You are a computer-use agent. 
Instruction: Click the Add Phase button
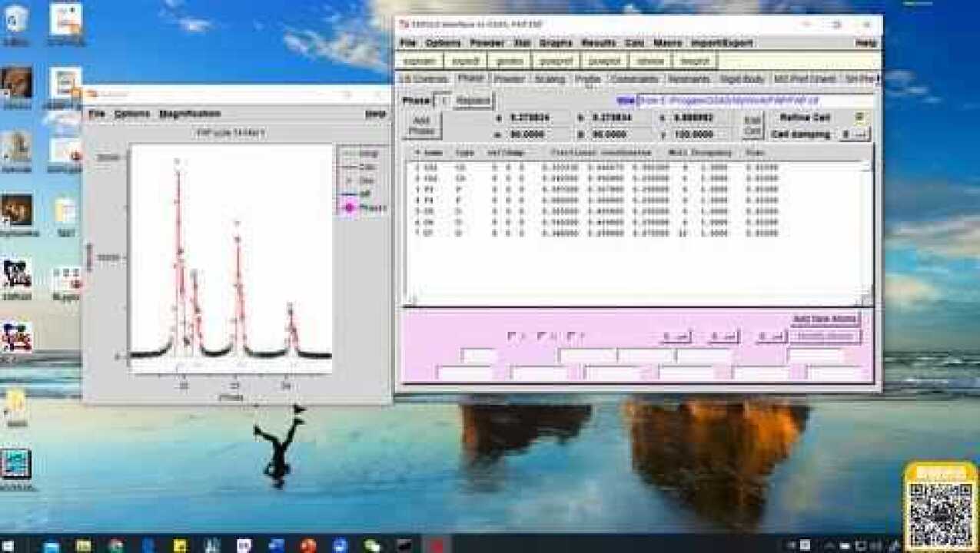pyautogui.click(x=421, y=126)
